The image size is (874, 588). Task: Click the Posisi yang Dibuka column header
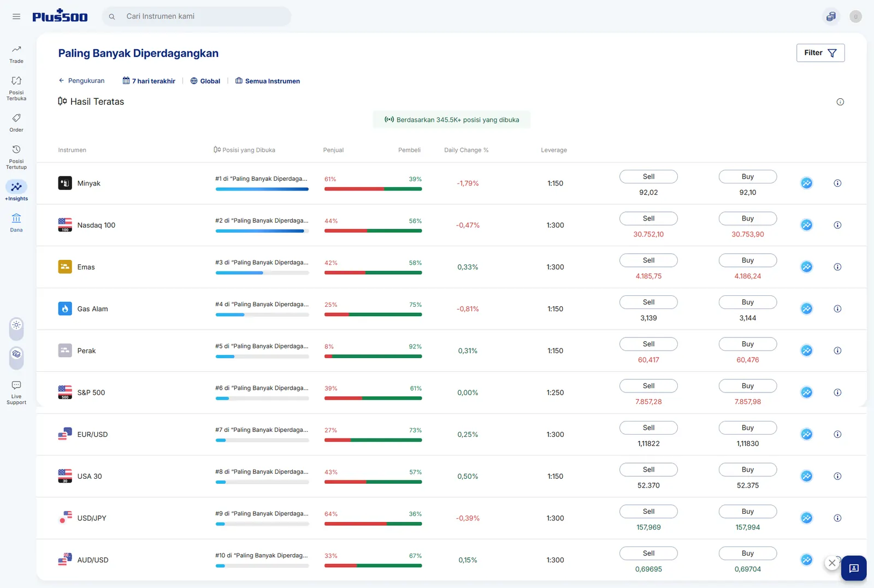click(245, 150)
